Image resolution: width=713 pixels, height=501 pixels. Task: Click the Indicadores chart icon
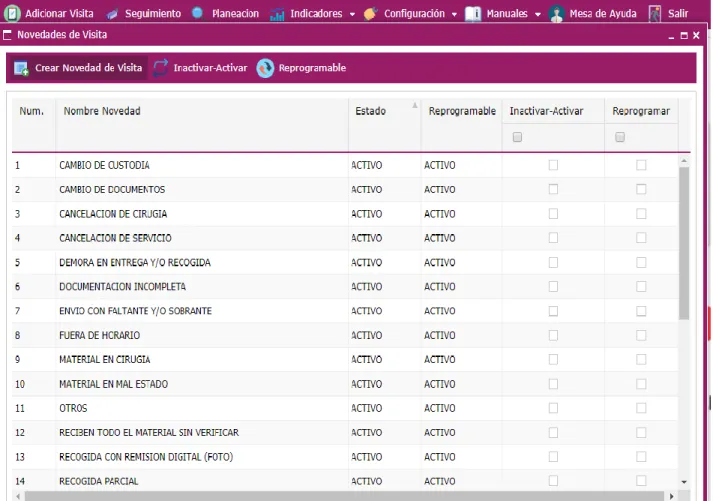[277, 15]
